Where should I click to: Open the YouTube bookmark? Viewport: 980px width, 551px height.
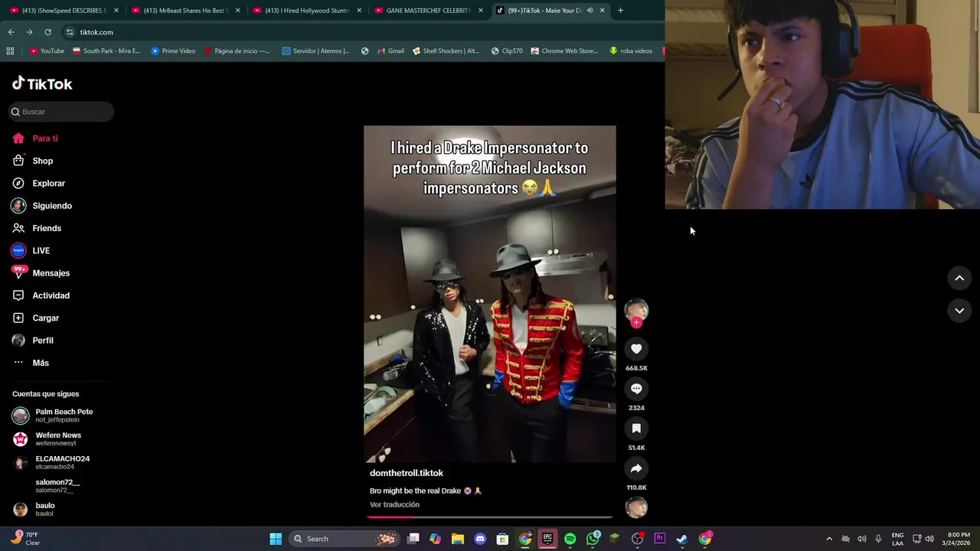click(x=47, y=51)
